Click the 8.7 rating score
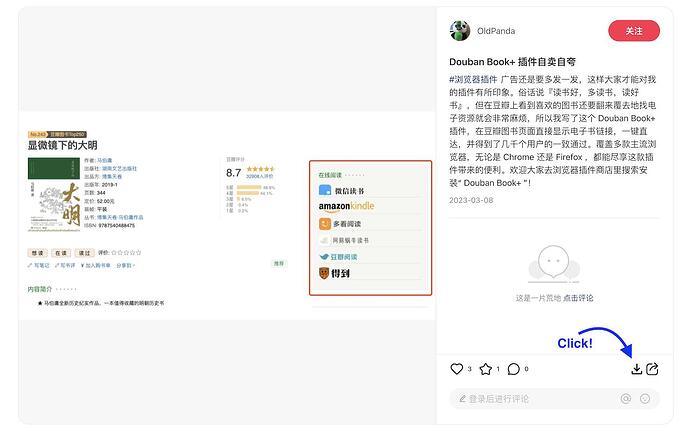Screen dimensions: 690x431 pos(233,173)
